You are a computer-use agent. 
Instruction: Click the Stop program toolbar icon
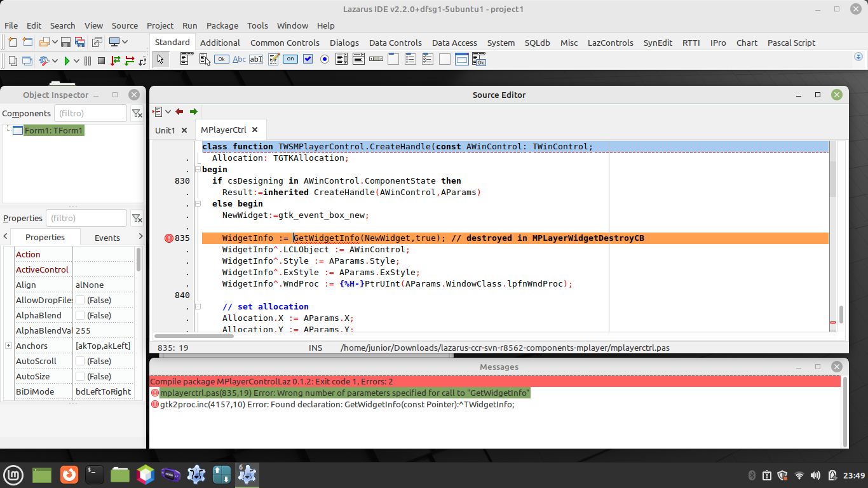(101, 61)
